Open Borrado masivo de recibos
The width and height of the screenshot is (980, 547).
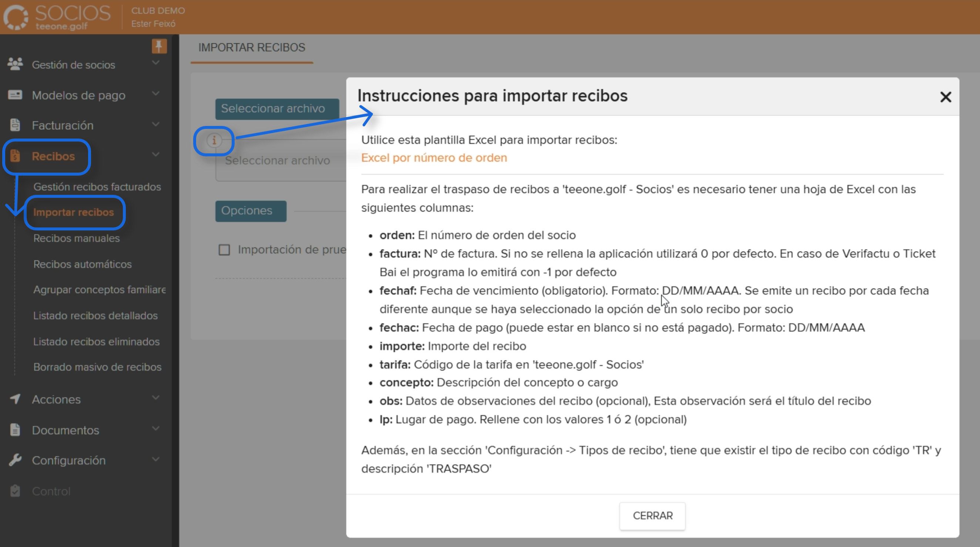(97, 367)
